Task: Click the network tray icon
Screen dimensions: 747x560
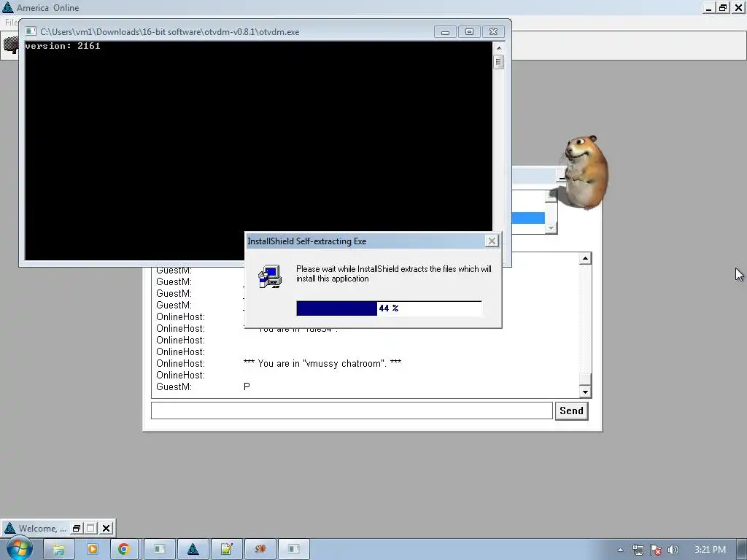Action: click(x=638, y=550)
